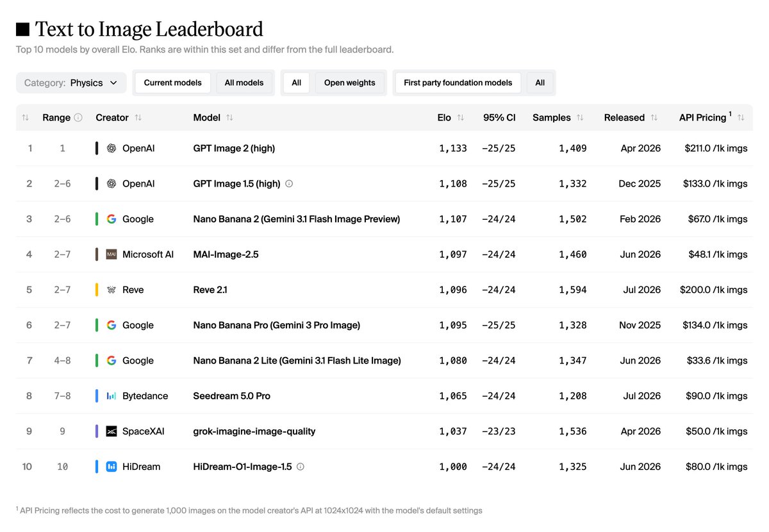Open the MAI-Image-2.5 model
This screenshot has height=532, width=769.
(226, 254)
